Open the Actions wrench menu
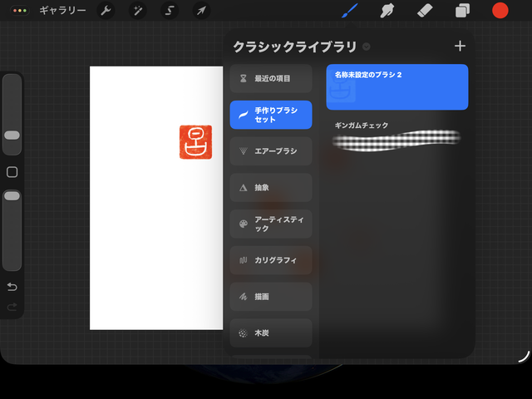 [106, 11]
